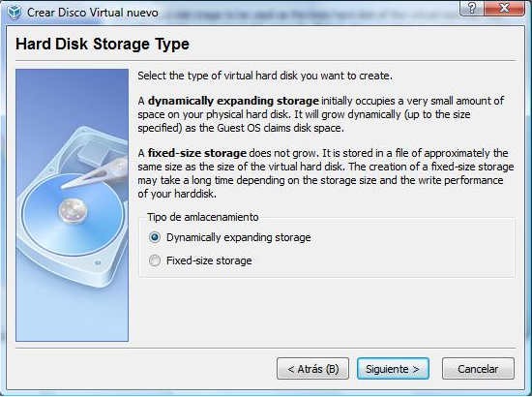Click bold "fixed-size storage" text in description
This screenshot has width=532, height=397.
pos(197,153)
